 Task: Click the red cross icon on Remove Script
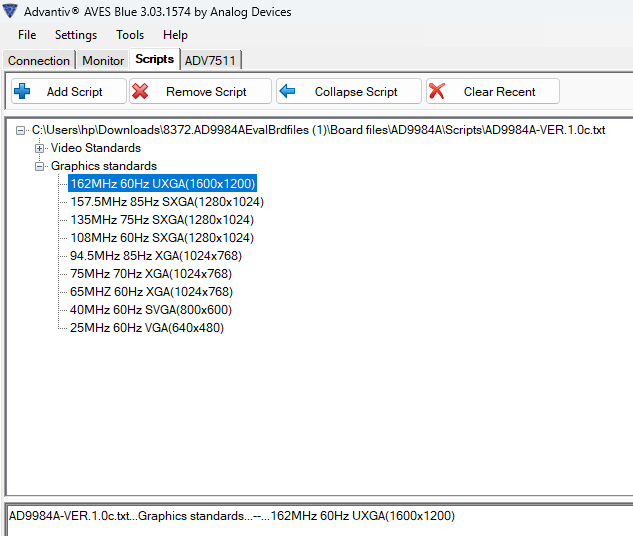coord(140,91)
